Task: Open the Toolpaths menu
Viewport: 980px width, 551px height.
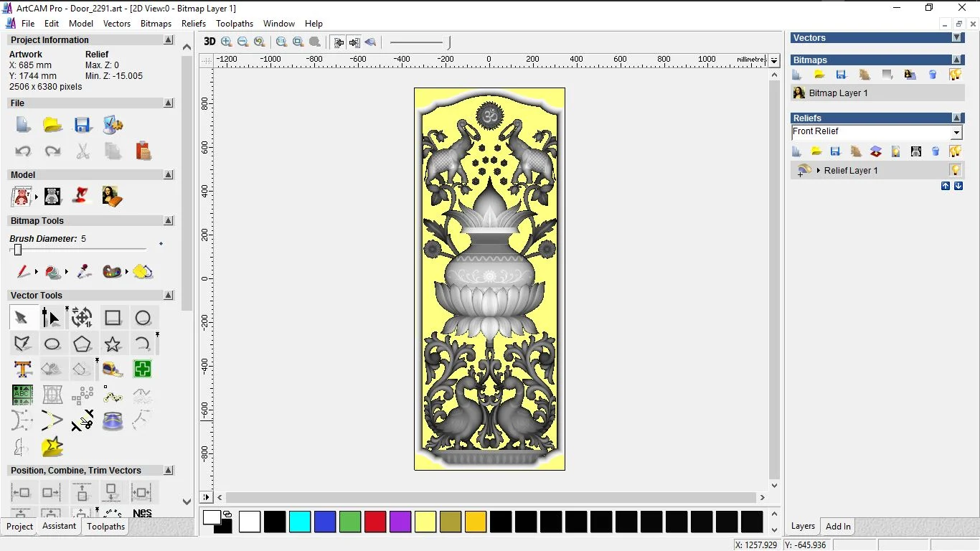Action: 235,24
